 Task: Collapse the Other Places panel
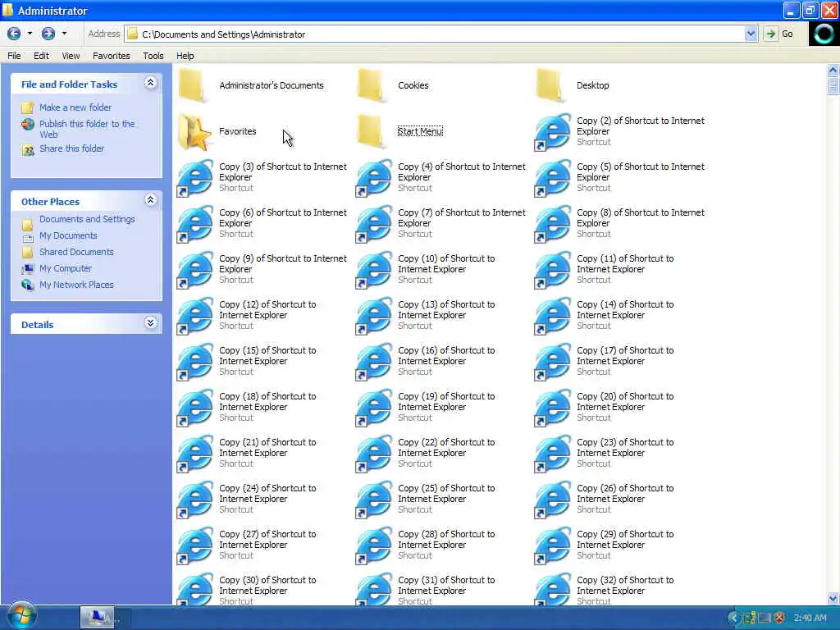tap(151, 200)
